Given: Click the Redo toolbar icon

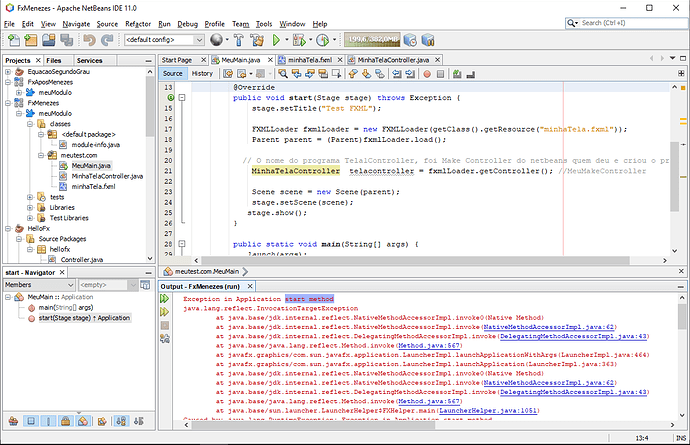Looking at the screenshot, I should coord(107,40).
